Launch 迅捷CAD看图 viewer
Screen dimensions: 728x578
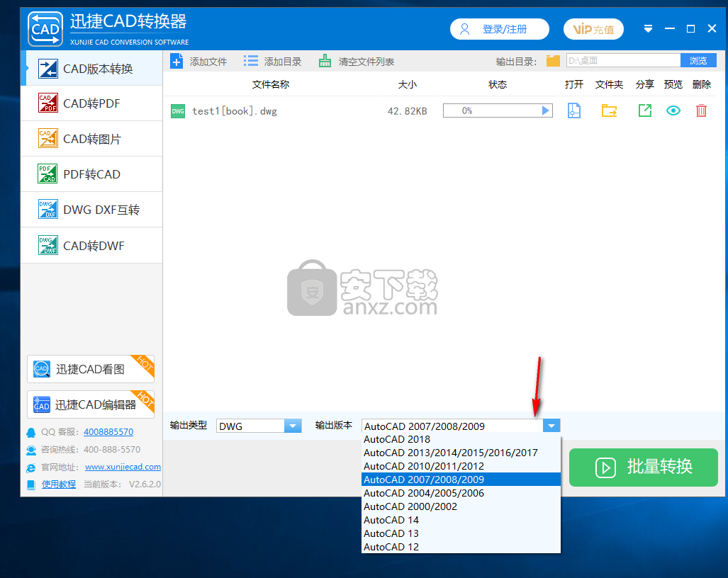[x=91, y=369]
